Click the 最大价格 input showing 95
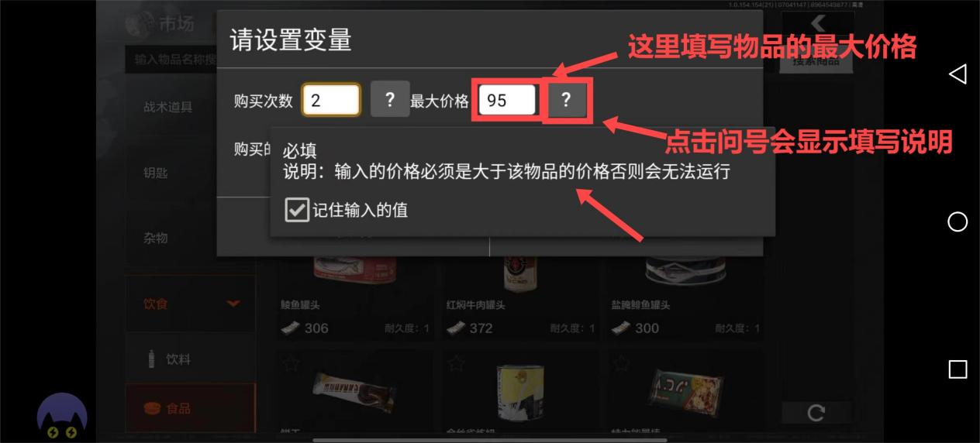 508,100
